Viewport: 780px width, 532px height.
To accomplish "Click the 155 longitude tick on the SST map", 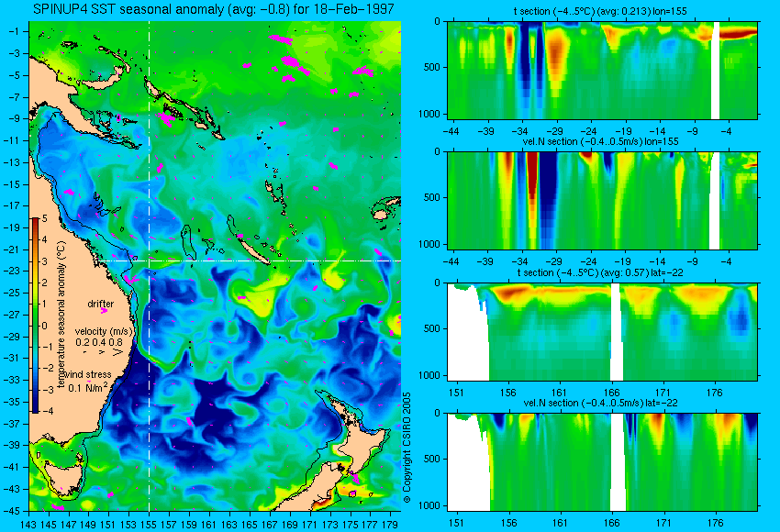I will tap(149, 524).
